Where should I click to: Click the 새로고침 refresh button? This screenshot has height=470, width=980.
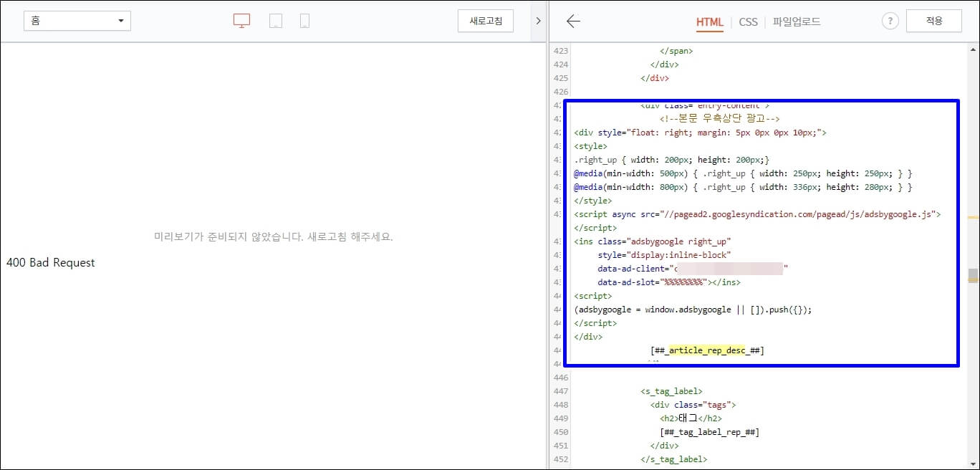pos(486,21)
